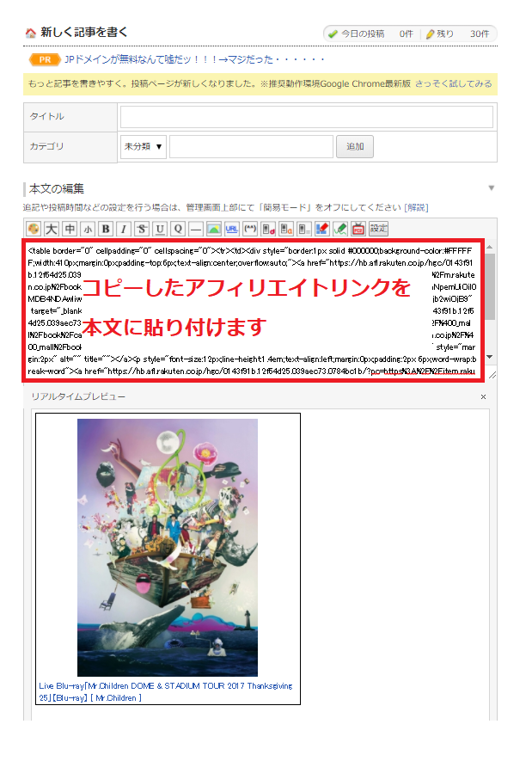
Task: Collapse the 本文の編集 section arrow
Action: [x=492, y=187]
